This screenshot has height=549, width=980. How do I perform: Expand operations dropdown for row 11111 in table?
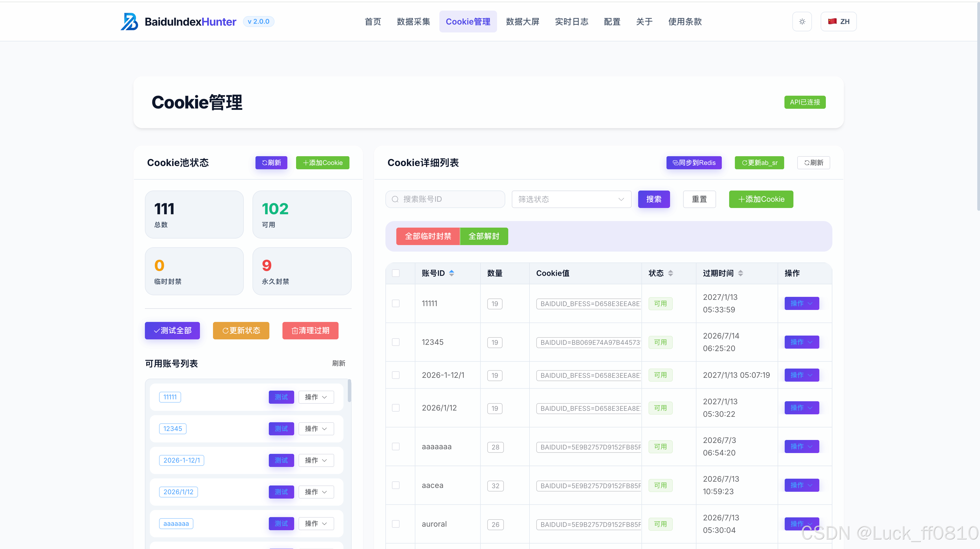click(x=801, y=303)
